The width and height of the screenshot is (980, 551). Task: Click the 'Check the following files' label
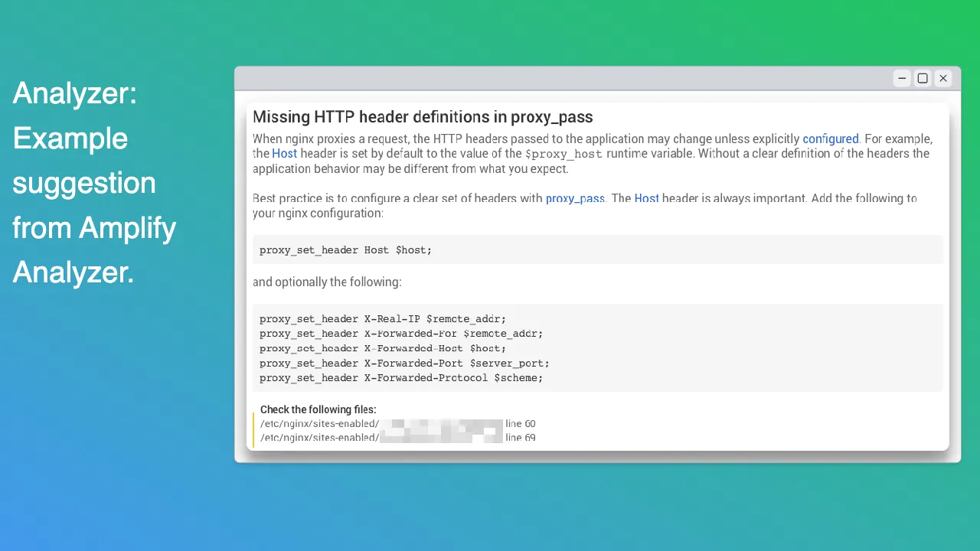(x=318, y=409)
